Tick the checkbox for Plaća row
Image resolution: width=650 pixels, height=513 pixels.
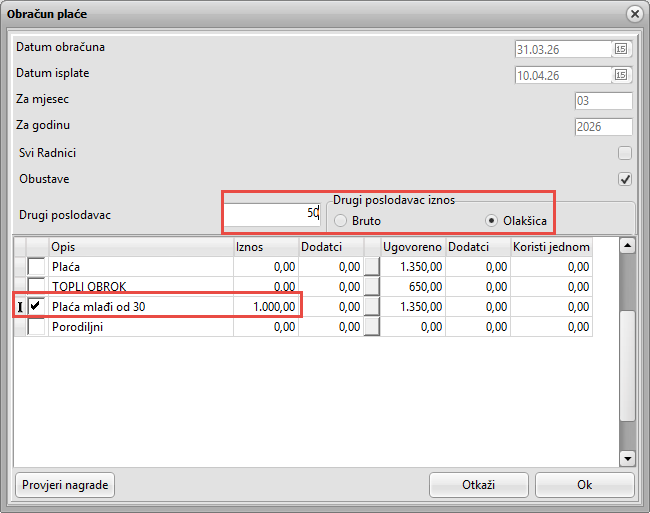tap(36, 266)
